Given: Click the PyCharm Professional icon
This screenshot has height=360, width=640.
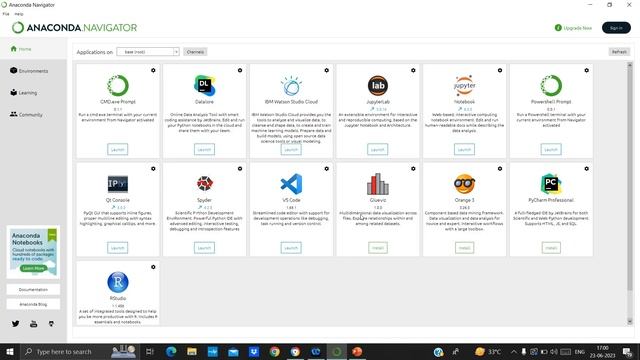Looking at the screenshot, I should pyautogui.click(x=551, y=184).
